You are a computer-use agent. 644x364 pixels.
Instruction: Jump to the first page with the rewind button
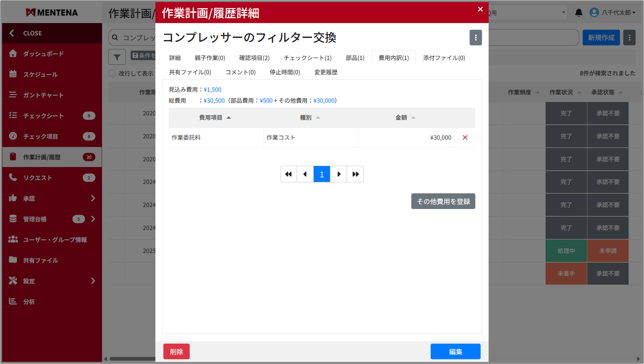click(x=288, y=174)
